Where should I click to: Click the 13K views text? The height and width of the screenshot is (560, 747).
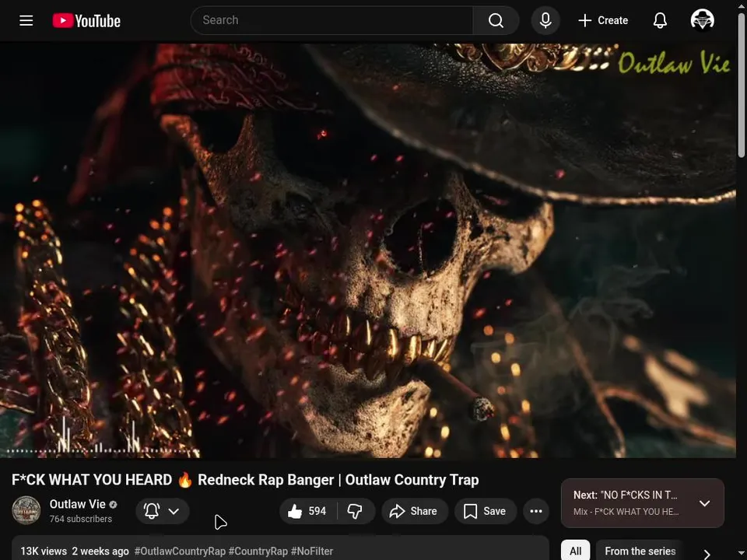point(44,551)
